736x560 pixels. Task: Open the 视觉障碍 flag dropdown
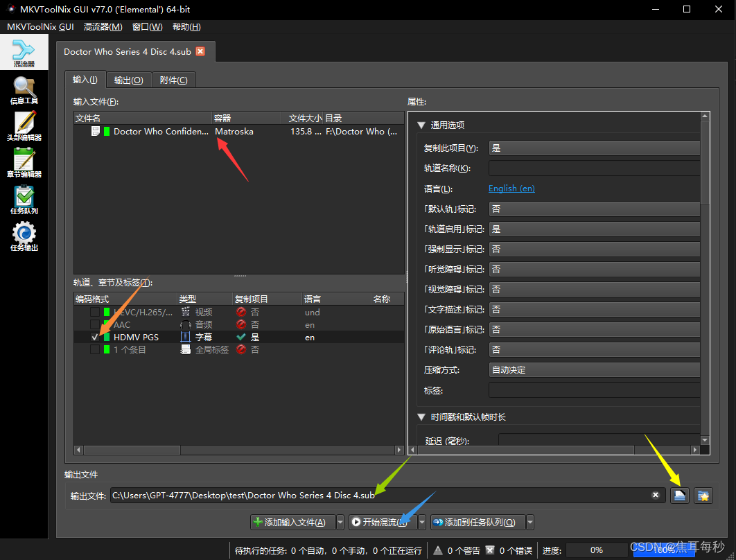coord(594,290)
